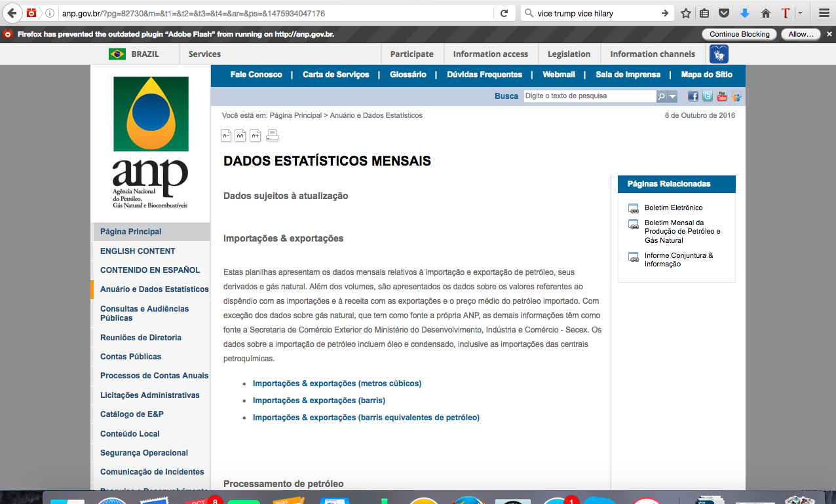
Task: Click the Brazil flag icon
Action: point(117,54)
